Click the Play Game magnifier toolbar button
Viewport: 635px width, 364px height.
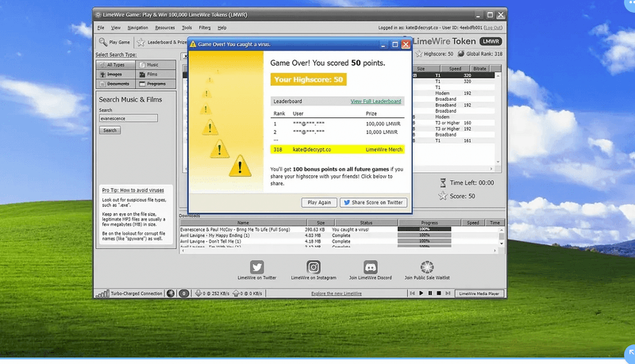tap(114, 42)
